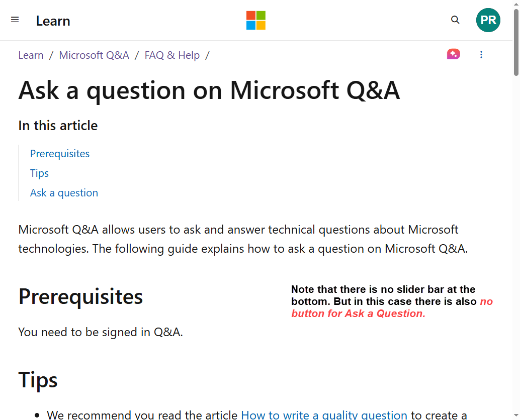Open navigation options with the hamburger button
The image size is (520, 420).
coord(15,20)
